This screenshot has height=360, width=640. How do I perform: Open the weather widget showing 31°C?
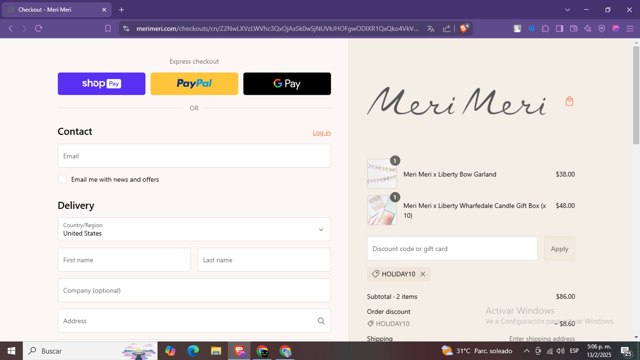[476, 351]
